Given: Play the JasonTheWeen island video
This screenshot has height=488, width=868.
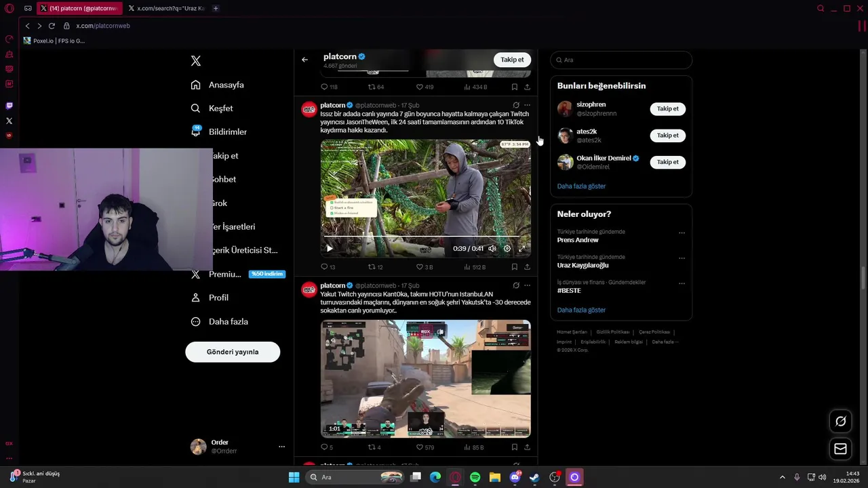Looking at the screenshot, I should (330, 249).
